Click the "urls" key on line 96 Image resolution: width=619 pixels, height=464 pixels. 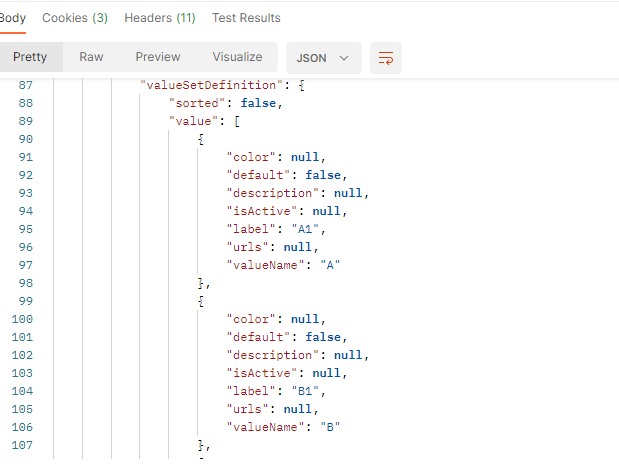(x=248, y=248)
